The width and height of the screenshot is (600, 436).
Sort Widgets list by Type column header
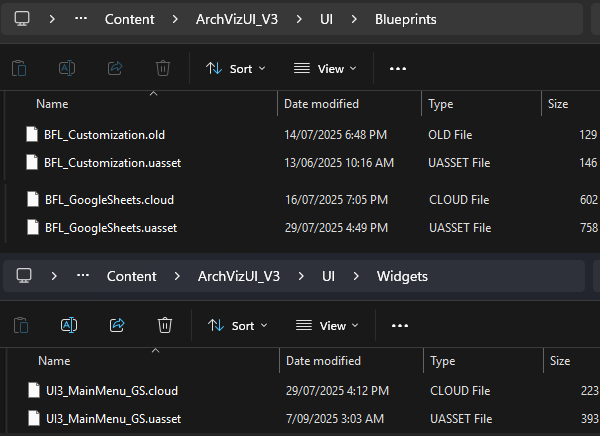coord(442,360)
